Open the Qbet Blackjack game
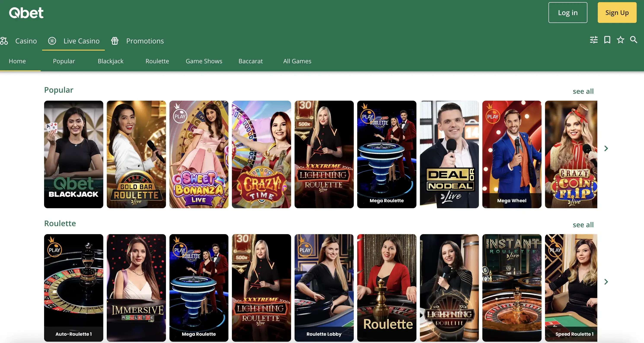 (x=73, y=154)
